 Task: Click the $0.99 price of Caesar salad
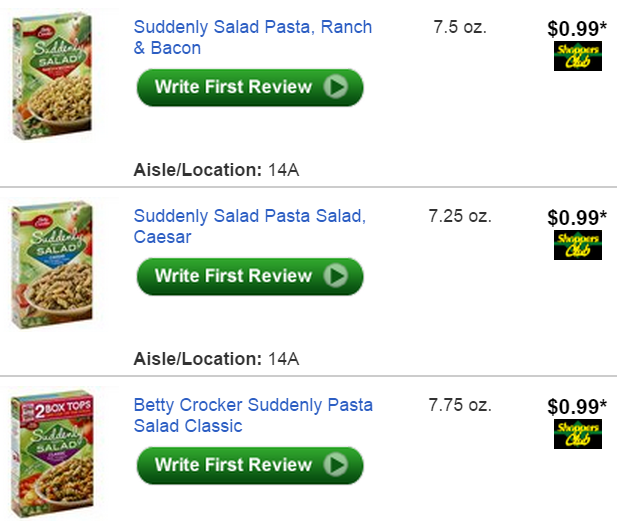click(577, 217)
